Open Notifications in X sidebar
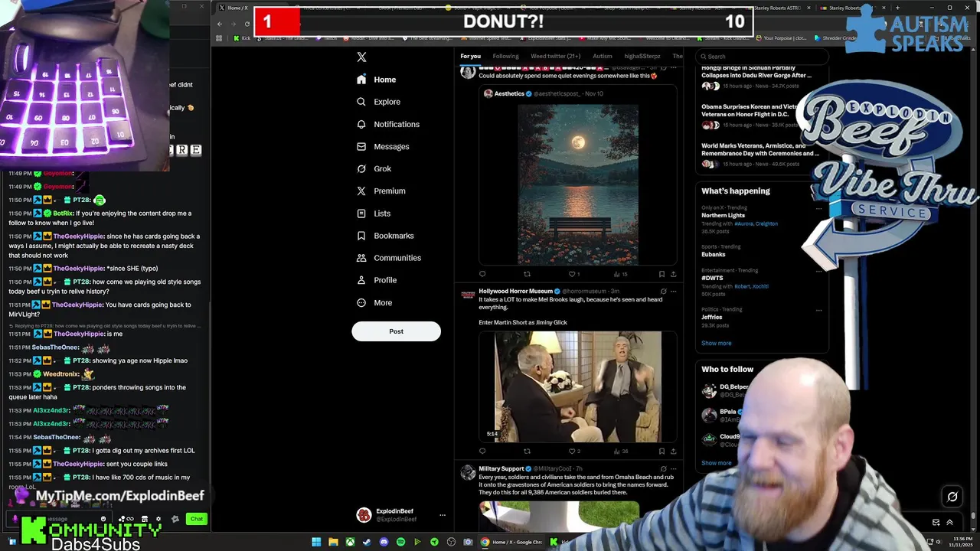Screen dimensions: 980x551 point(388,124)
